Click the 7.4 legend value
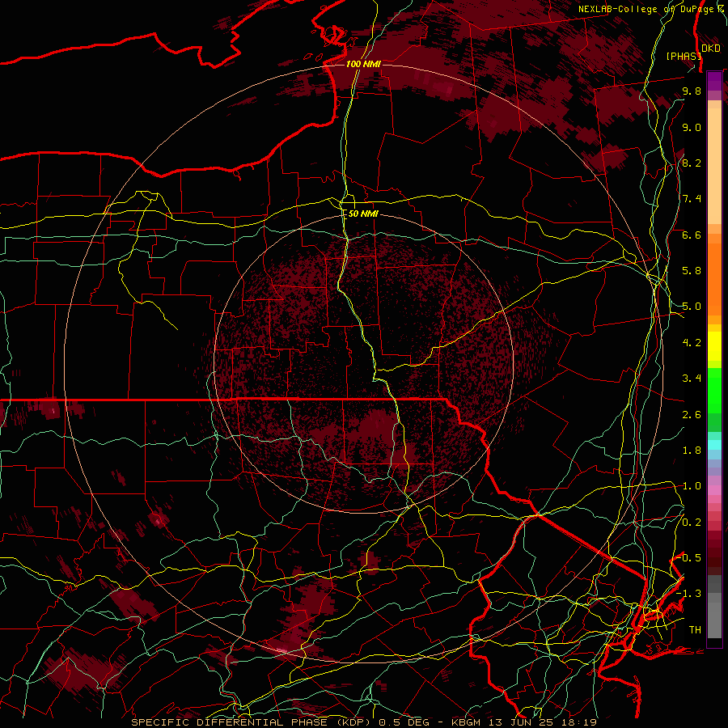The width and height of the screenshot is (728, 728). 692,199
